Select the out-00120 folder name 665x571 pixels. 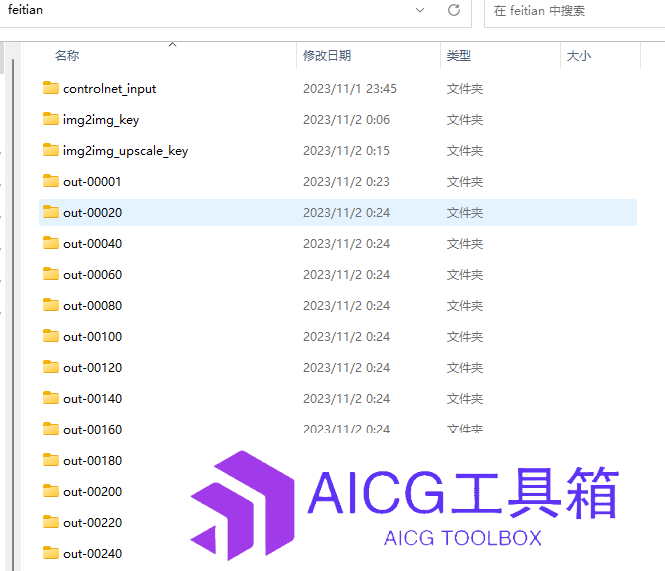point(92,367)
